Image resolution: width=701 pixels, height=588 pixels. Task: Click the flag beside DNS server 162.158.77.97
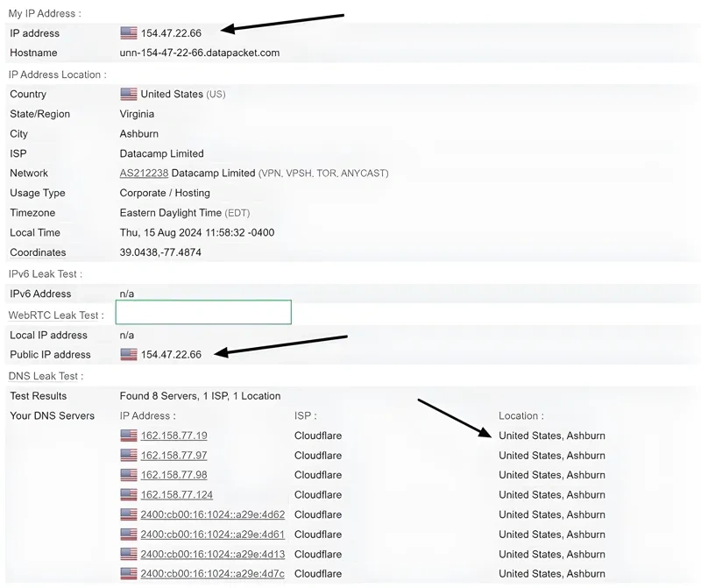[127, 455]
